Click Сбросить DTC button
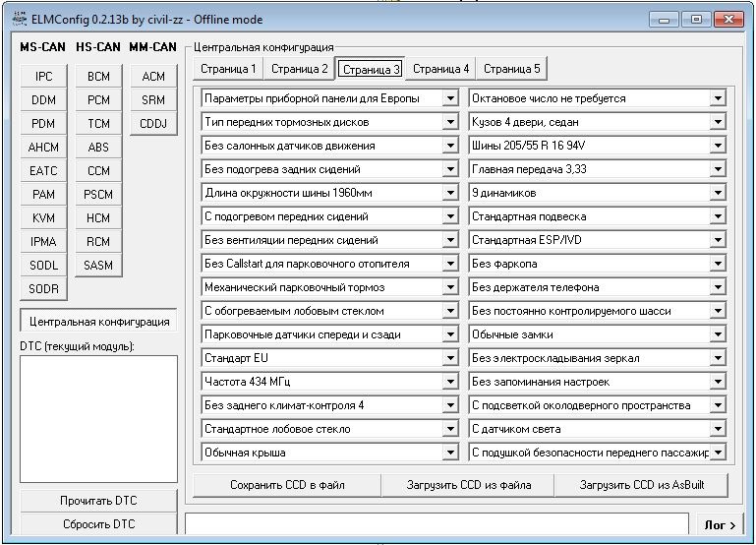This screenshot has height=545, width=756. [x=99, y=523]
